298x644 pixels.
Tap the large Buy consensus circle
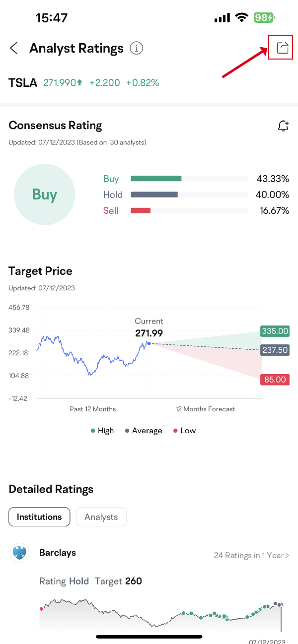44,194
